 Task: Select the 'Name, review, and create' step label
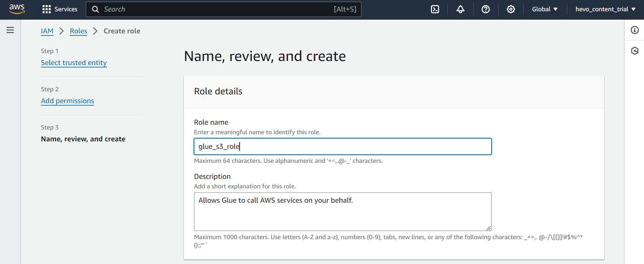tap(83, 139)
